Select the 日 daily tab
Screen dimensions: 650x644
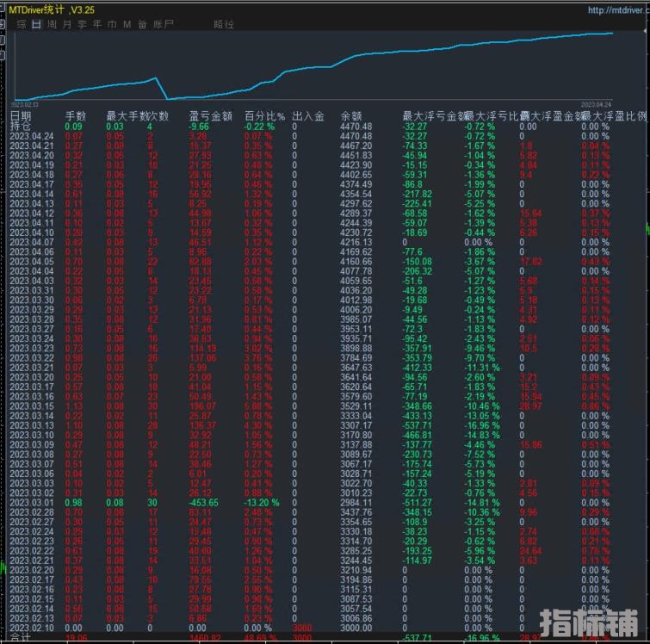(36, 24)
